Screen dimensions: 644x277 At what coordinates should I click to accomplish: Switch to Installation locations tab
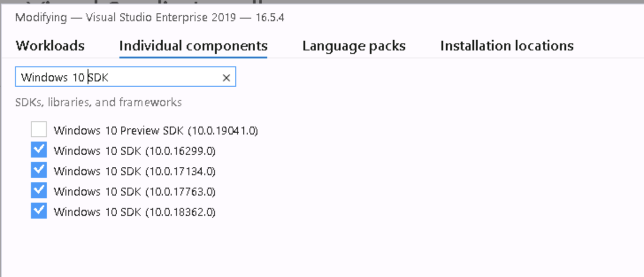pos(507,46)
